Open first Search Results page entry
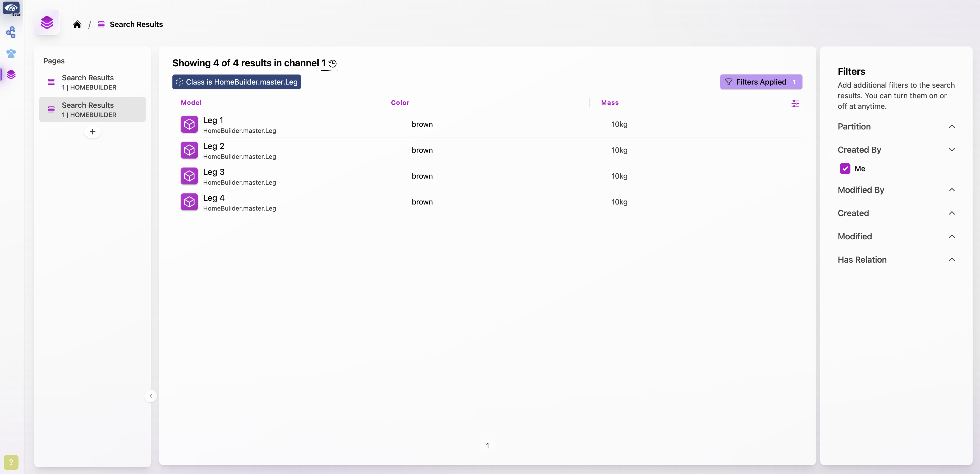 (93, 82)
